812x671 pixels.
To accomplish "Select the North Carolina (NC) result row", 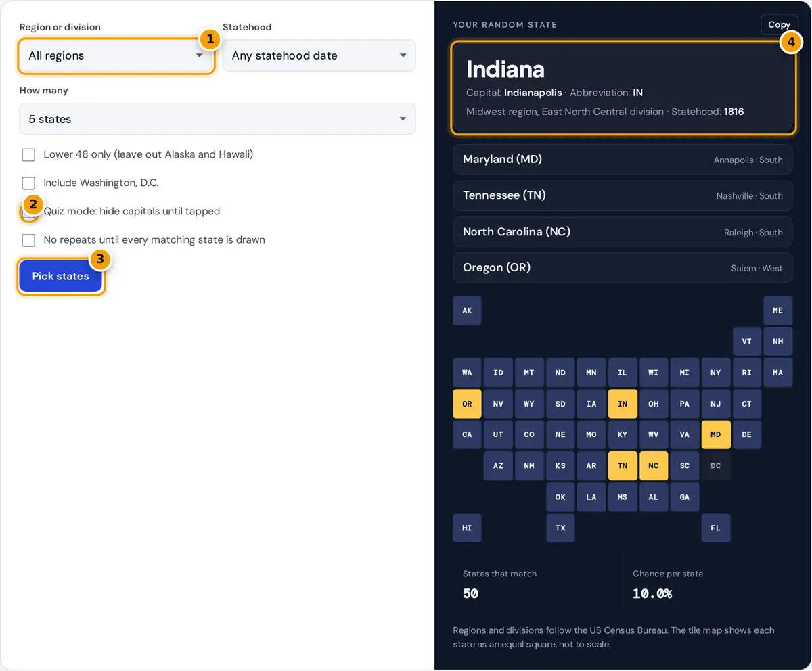I will pyautogui.click(x=623, y=231).
